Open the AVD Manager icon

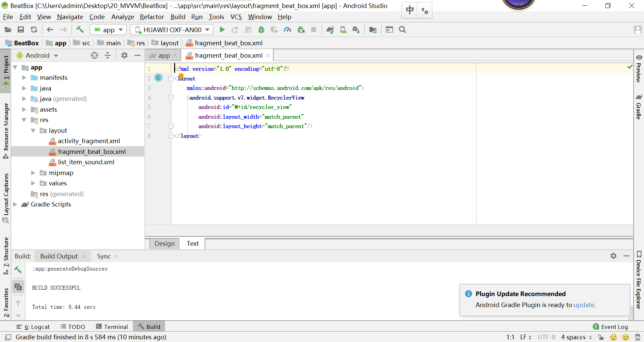pyautogui.click(x=343, y=30)
